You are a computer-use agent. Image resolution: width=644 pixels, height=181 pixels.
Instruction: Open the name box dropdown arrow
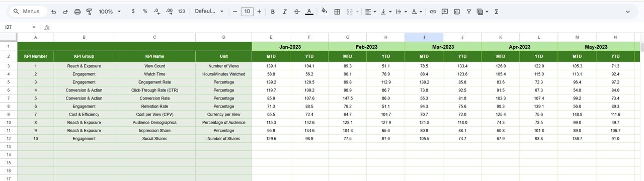pos(34,27)
